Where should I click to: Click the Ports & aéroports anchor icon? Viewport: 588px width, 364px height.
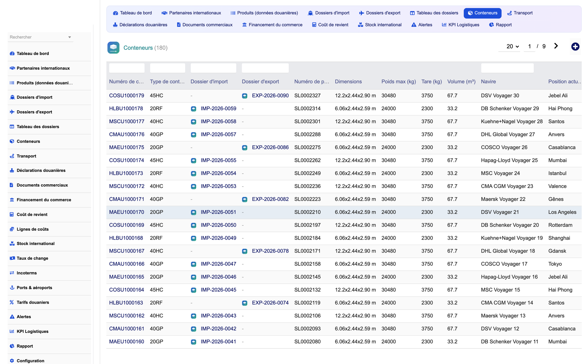12,288
